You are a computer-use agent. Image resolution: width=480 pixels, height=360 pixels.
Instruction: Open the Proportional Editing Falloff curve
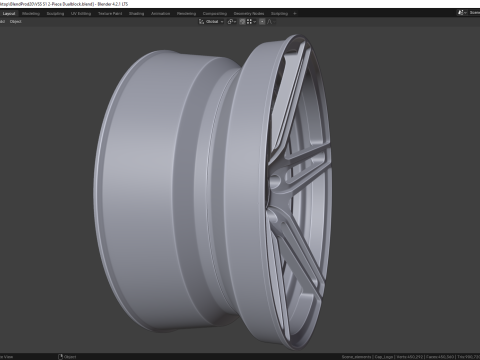271,22
